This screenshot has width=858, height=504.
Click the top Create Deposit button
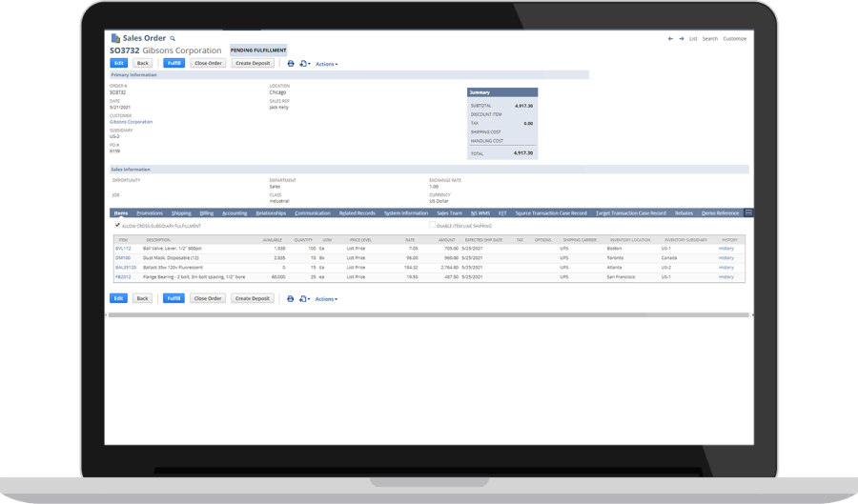(x=253, y=64)
